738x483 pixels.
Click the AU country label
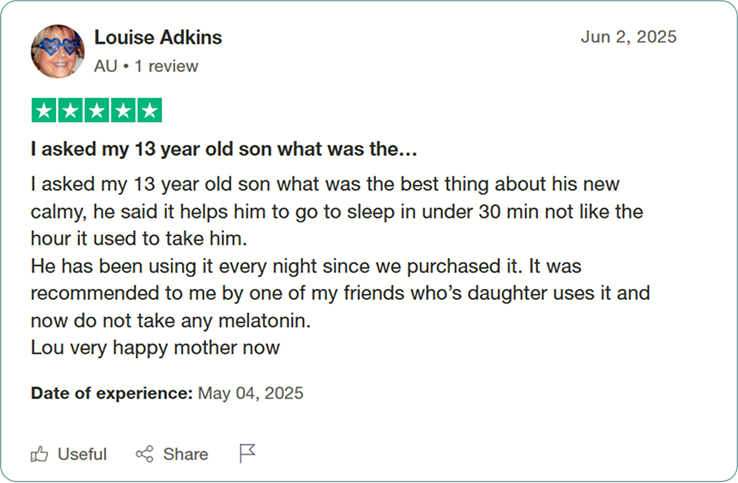coord(105,66)
